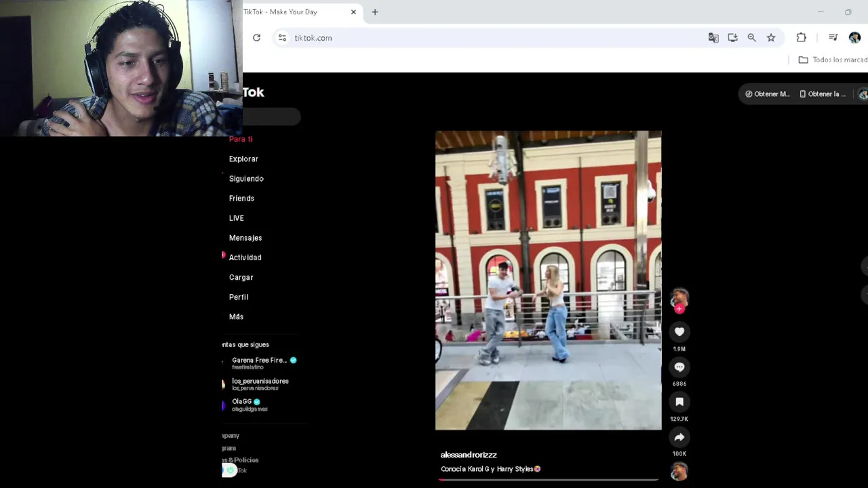Click the Obtener M... button
Viewport: 868px width, 488px height.
tap(767, 94)
